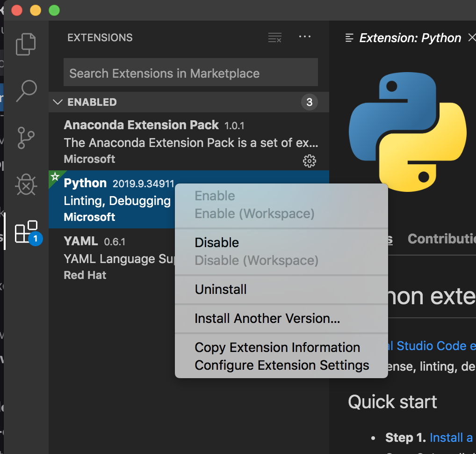Click the Clear Extensions Input icon
Viewport: 476px width, 454px height.
point(275,38)
